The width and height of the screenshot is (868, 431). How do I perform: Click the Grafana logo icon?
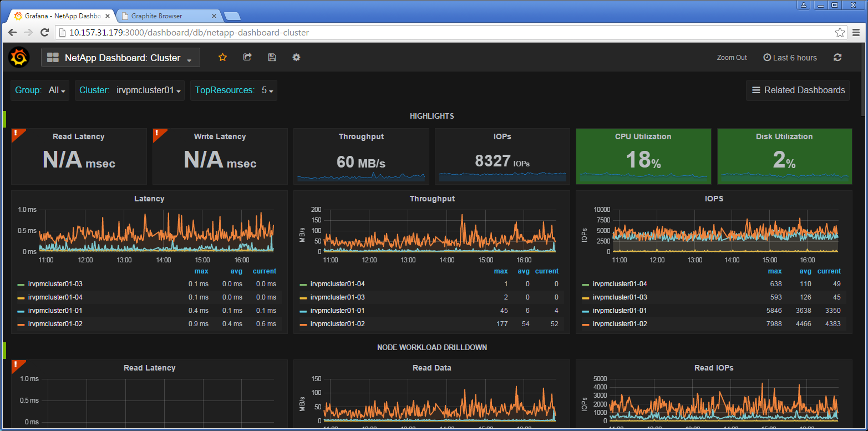click(19, 57)
